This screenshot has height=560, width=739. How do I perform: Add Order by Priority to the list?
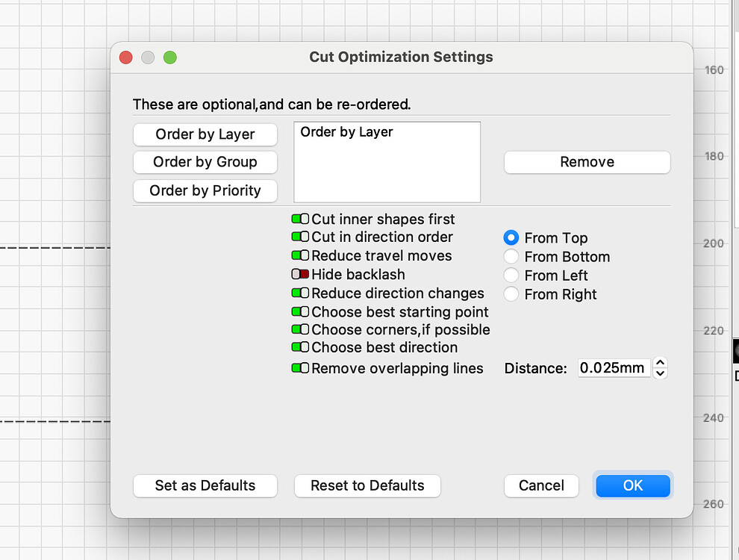click(x=205, y=190)
